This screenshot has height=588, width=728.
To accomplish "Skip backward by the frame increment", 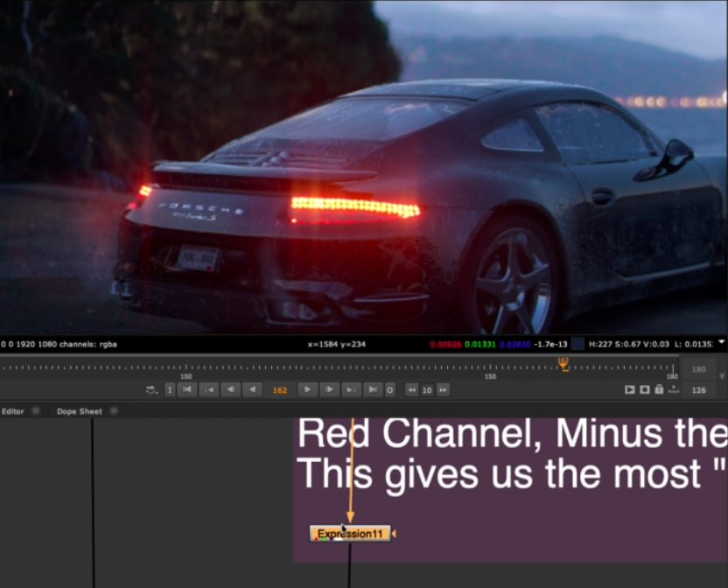I will (412, 390).
